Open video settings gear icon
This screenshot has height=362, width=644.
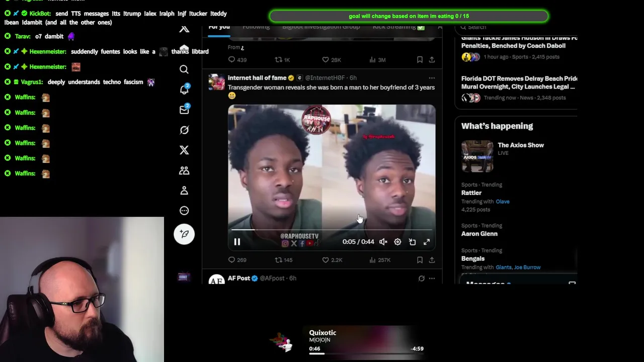pos(397,242)
